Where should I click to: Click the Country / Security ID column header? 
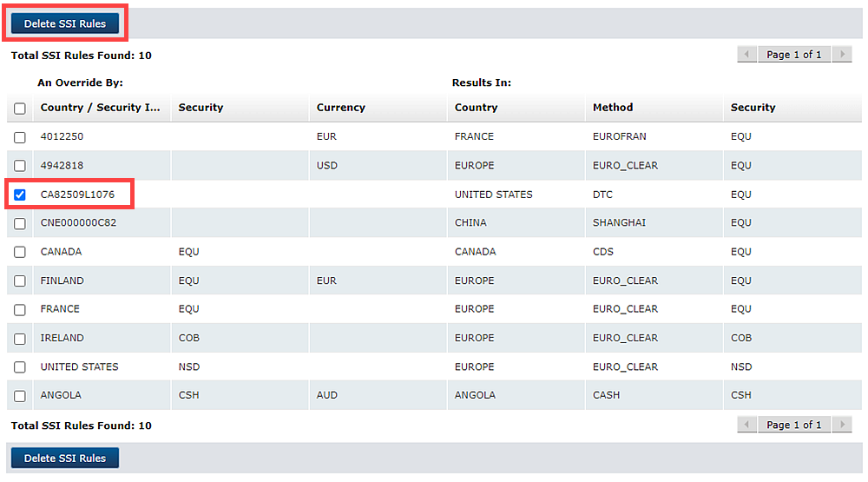[101, 108]
